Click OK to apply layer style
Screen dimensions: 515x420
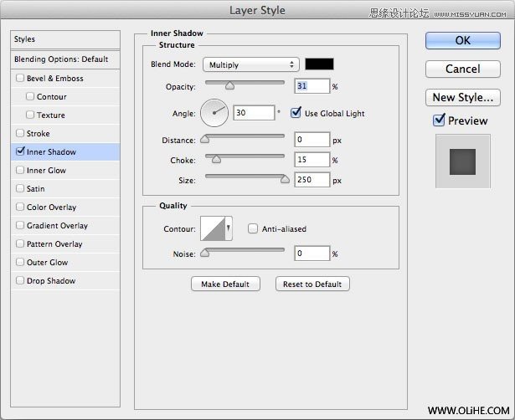463,40
